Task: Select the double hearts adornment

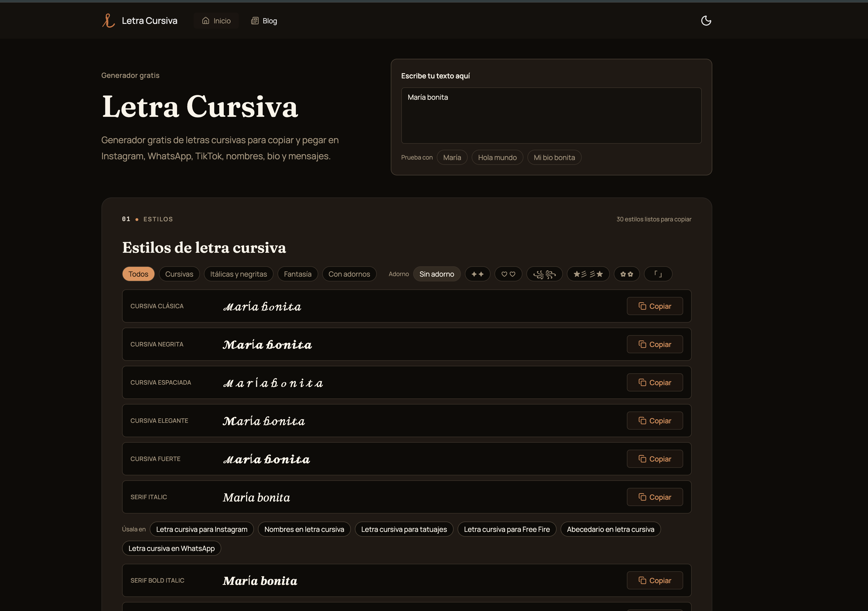Action: pyautogui.click(x=508, y=274)
